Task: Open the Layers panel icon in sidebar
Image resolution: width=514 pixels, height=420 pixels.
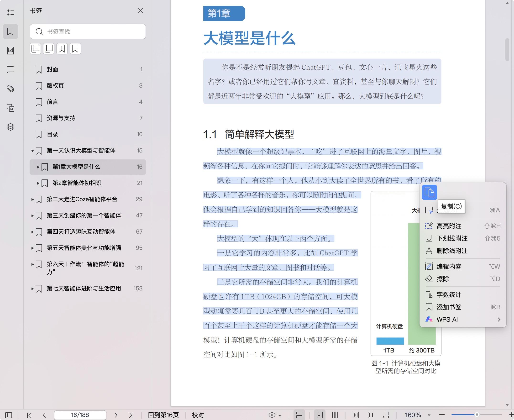Action: 10,127
